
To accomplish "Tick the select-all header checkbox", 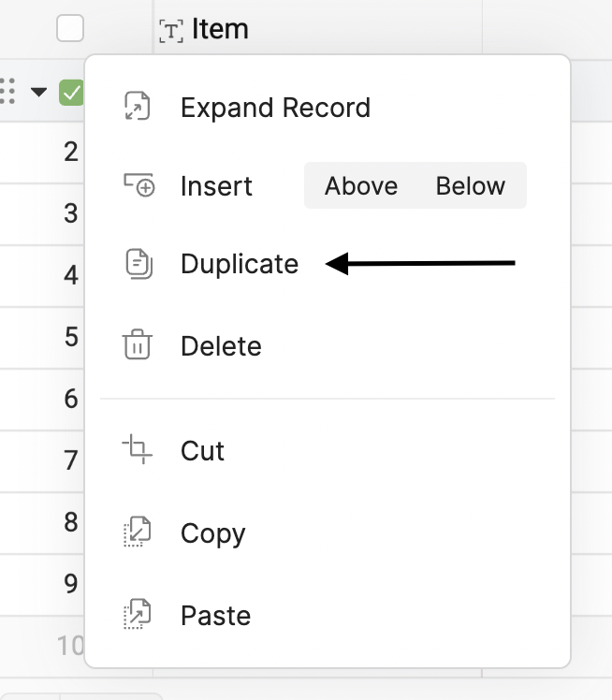I will pos(70,29).
